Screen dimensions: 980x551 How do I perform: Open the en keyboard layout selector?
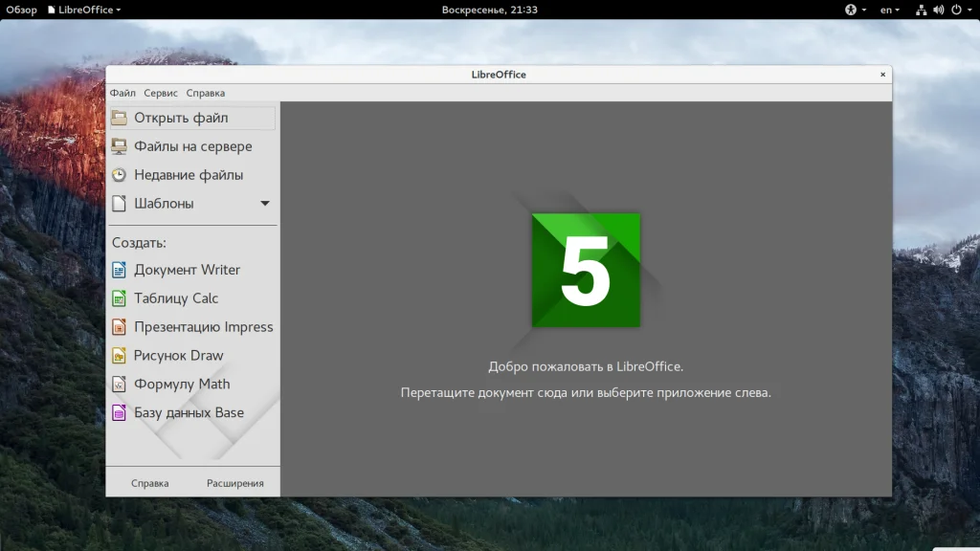(890, 10)
